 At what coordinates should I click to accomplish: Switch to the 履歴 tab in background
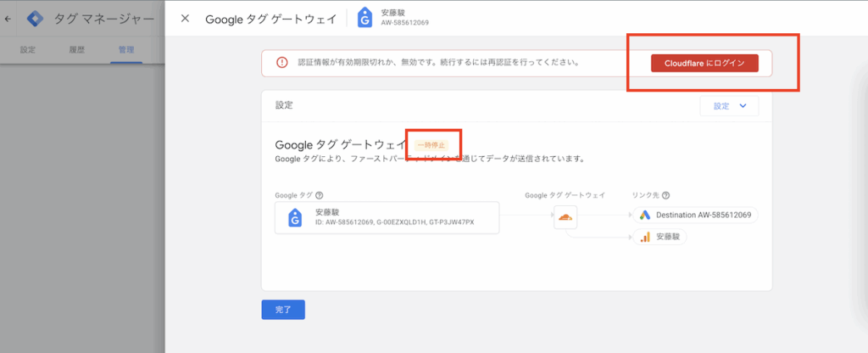77,50
